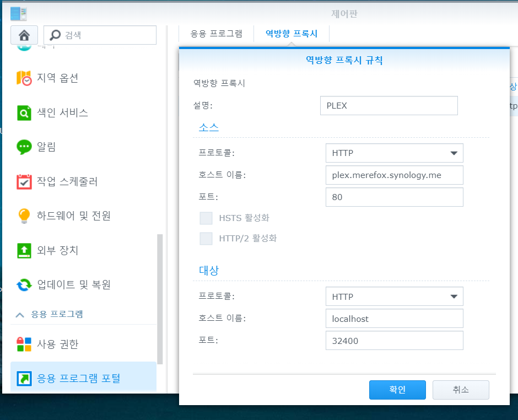518x420 pixels.
Task: Click the Control Panel window logo icon
Action: point(19,14)
